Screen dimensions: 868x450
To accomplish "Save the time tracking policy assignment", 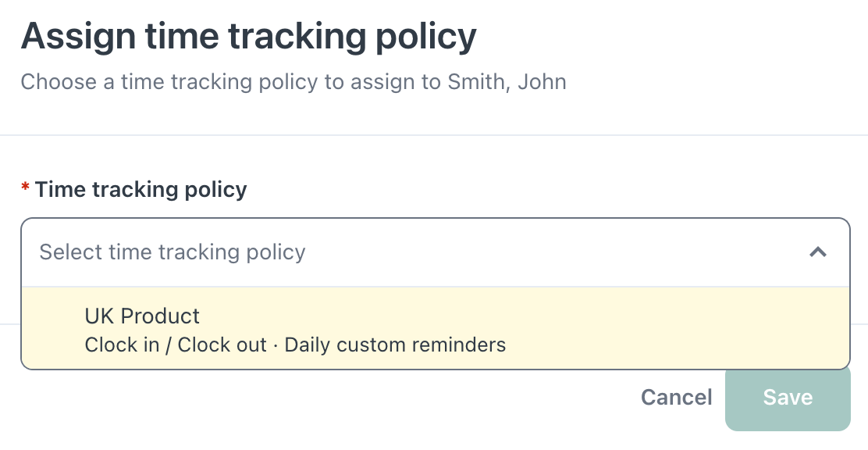I will click(x=788, y=398).
